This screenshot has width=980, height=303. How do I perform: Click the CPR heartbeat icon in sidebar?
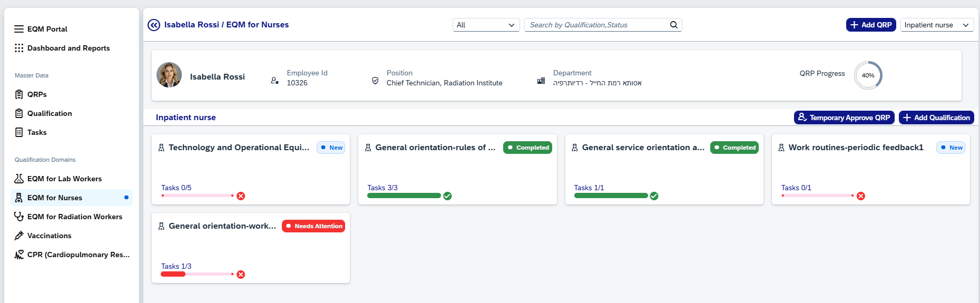pyautogui.click(x=19, y=255)
